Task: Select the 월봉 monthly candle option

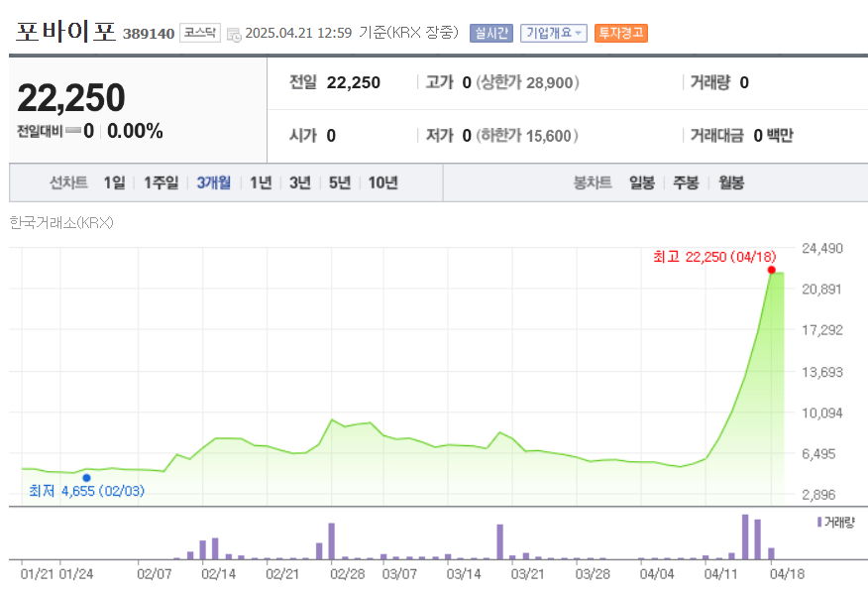Action: click(x=731, y=183)
